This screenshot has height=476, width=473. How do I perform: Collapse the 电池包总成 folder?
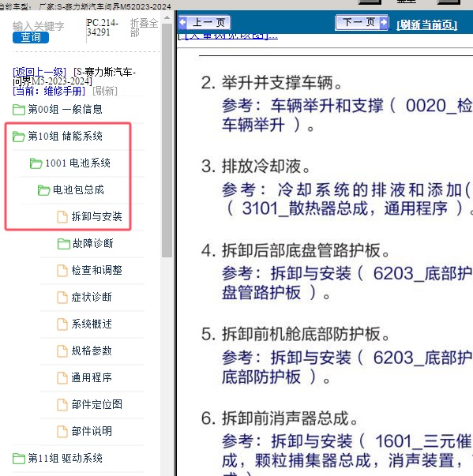78,189
